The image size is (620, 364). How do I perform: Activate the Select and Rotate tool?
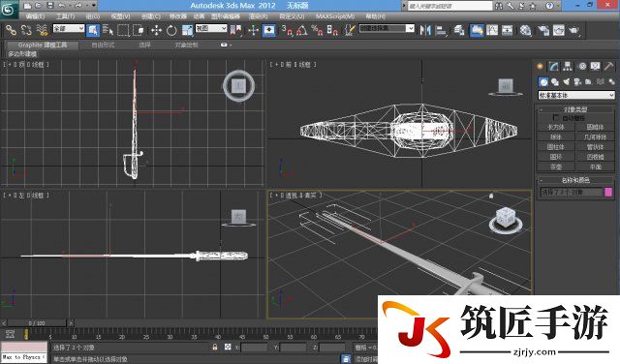171,30
